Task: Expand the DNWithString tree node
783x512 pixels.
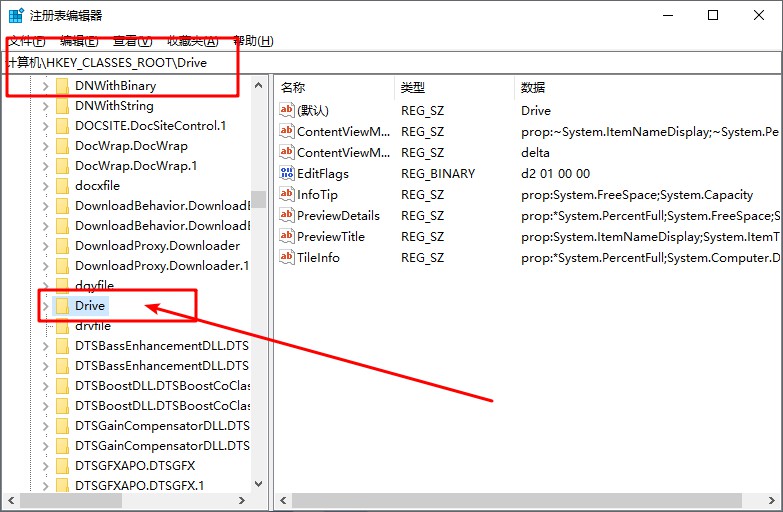Action: (x=45, y=106)
